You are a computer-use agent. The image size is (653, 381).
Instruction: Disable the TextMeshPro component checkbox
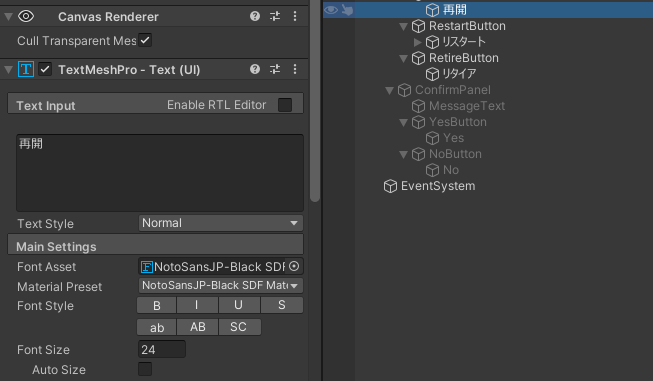[45, 69]
